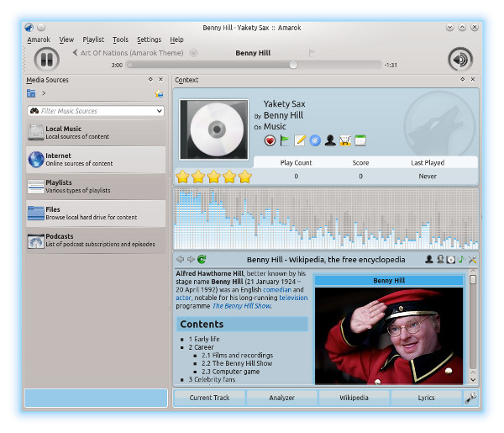
Task: Pause playback with the pause button
Action: [46, 59]
